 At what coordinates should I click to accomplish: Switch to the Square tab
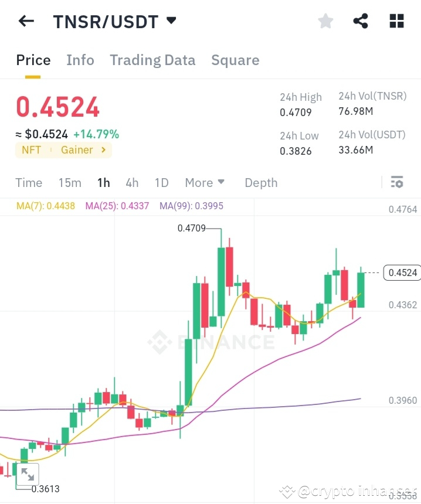[x=235, y=60]
